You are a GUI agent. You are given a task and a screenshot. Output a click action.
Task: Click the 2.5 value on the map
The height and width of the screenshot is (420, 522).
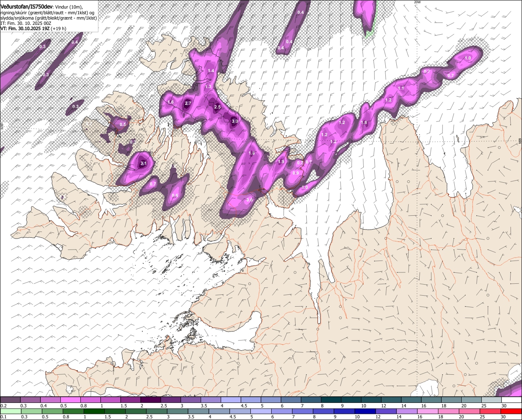[217, 107]
